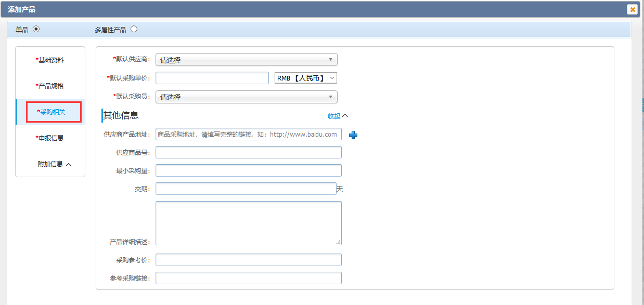This screenshot has height=305, width=644.
Task: Focus the 供应商产品地址 URL field
Action: click(x=248, y=134)
